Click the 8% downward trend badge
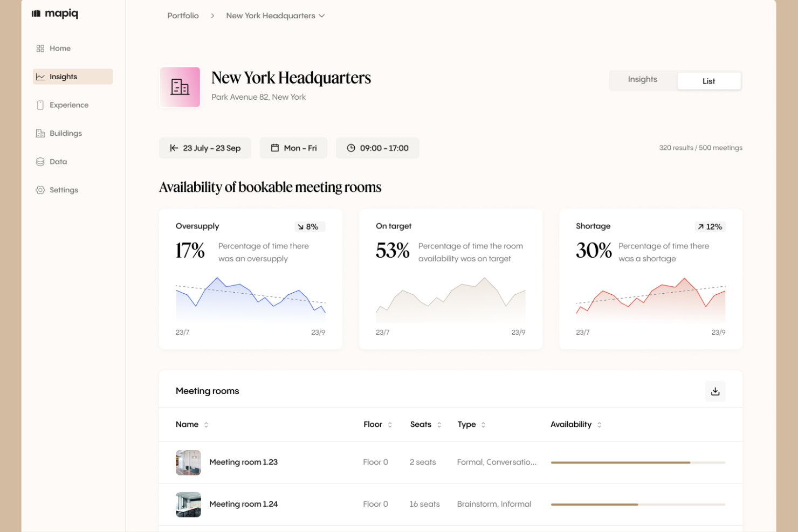The width and height of the screenshot is (798, 532). [309, 227]
